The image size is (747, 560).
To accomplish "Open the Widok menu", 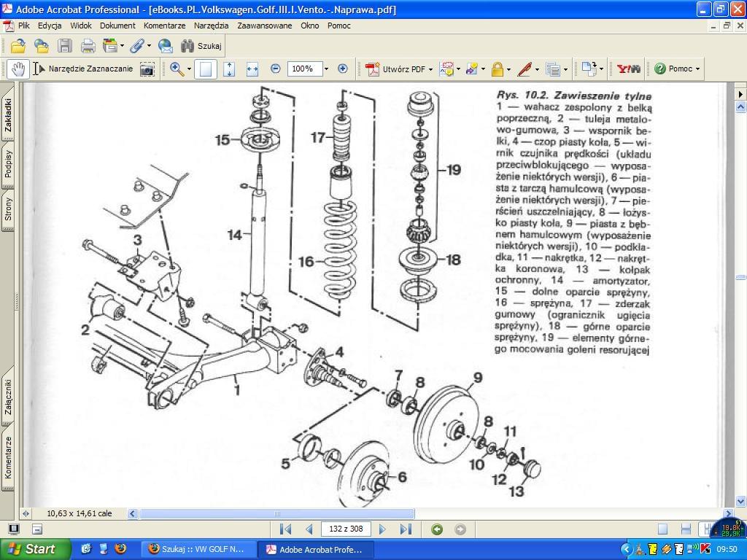I will pyautogui.click(x=80, y=26).
